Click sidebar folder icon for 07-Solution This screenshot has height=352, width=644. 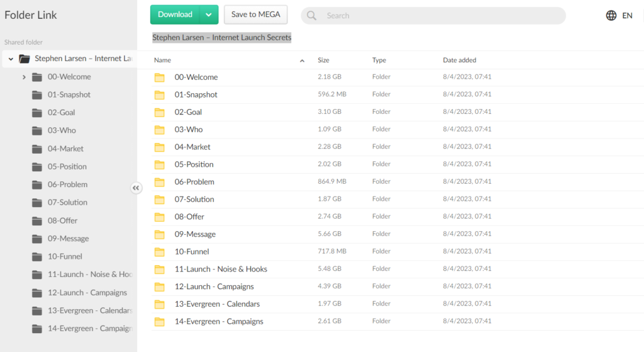coord(37,203)
